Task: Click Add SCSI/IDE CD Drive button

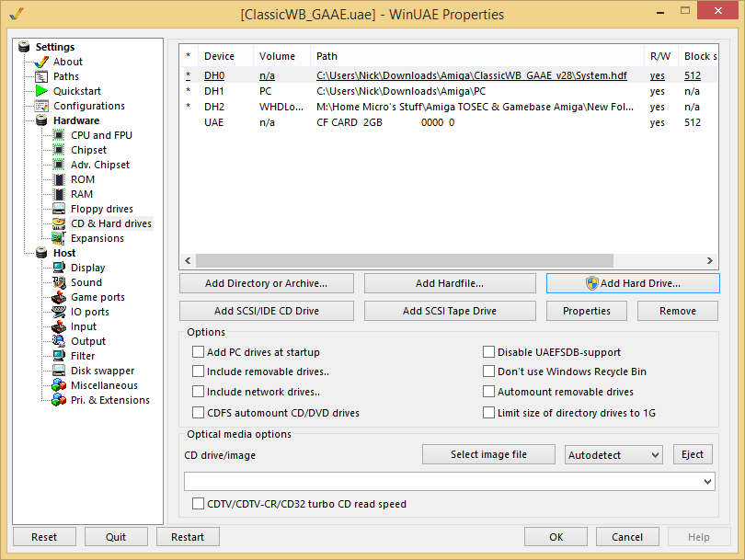Action: point(267,311)
